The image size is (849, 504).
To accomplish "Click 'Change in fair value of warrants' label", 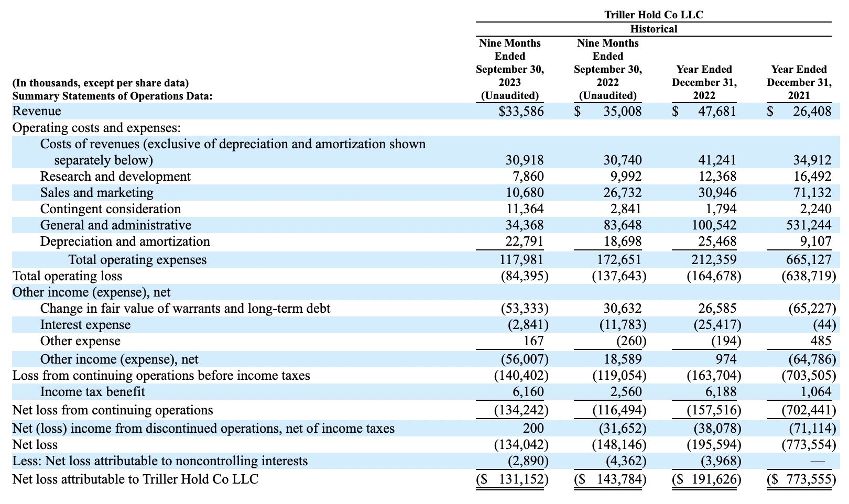I will pos(186,309).
